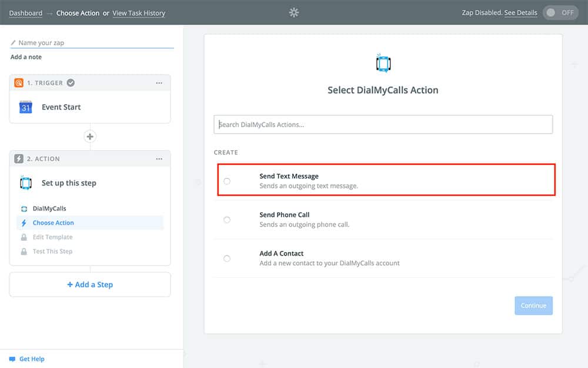This screenshot has height=368, width=588.
Task: Click the trigger step checkmark icon
Action: tap(71, 83)
